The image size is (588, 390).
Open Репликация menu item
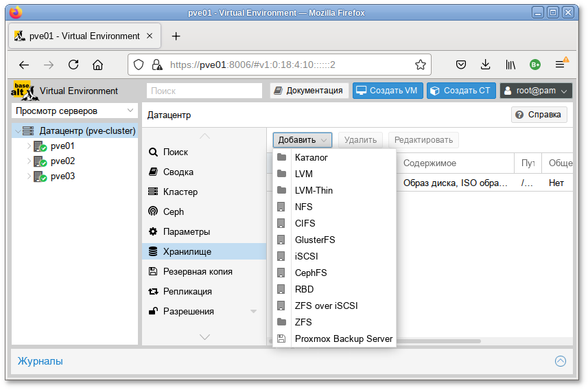pos(204,291)
